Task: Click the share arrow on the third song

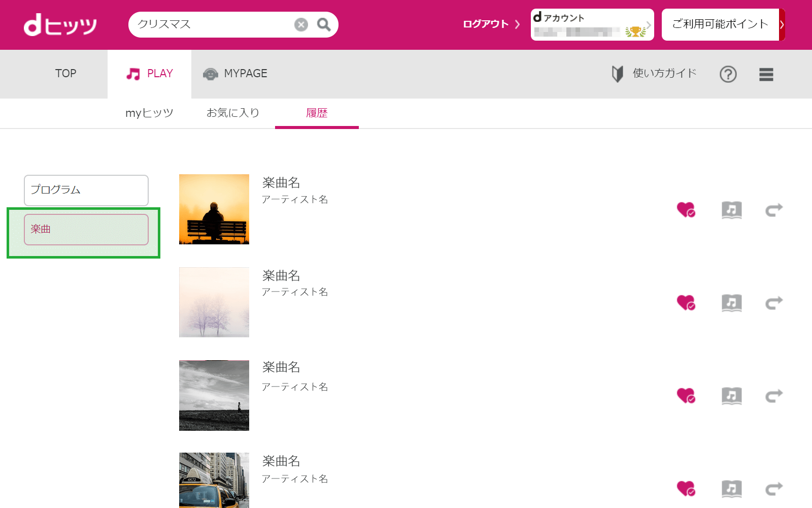Action: point(774,395)
